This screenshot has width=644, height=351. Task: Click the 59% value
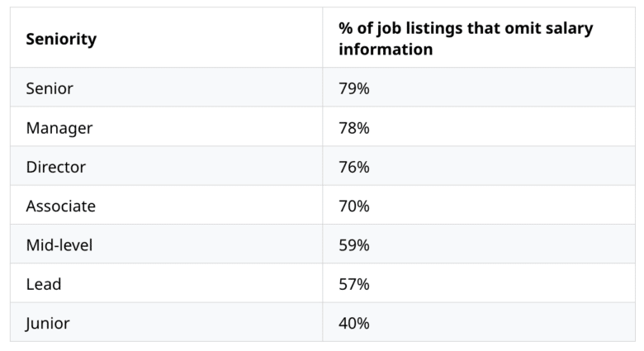354,245
